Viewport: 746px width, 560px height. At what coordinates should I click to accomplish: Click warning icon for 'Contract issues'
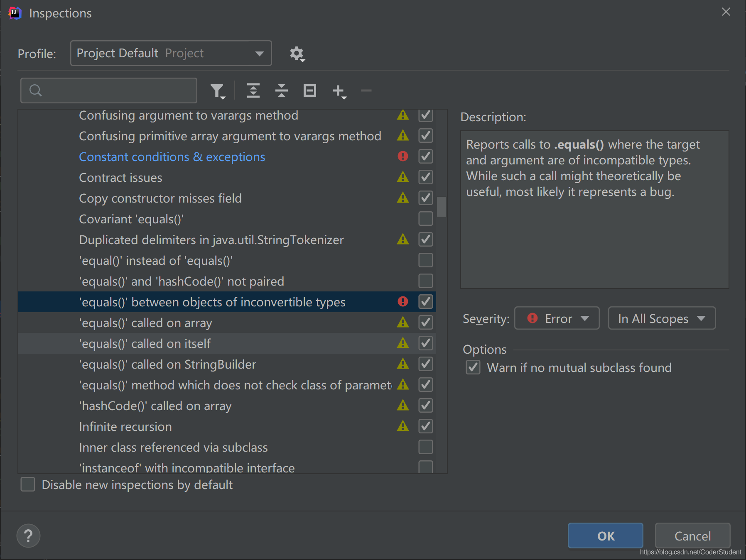coord(403,177)
